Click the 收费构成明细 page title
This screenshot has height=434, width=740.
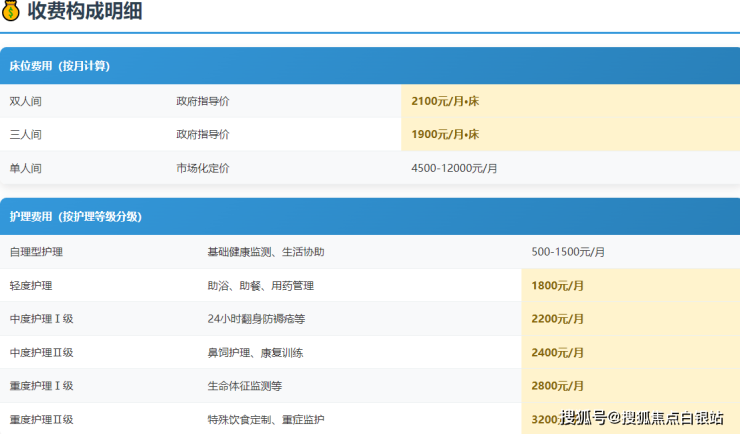pyautogui.click(x=84, y=12)
